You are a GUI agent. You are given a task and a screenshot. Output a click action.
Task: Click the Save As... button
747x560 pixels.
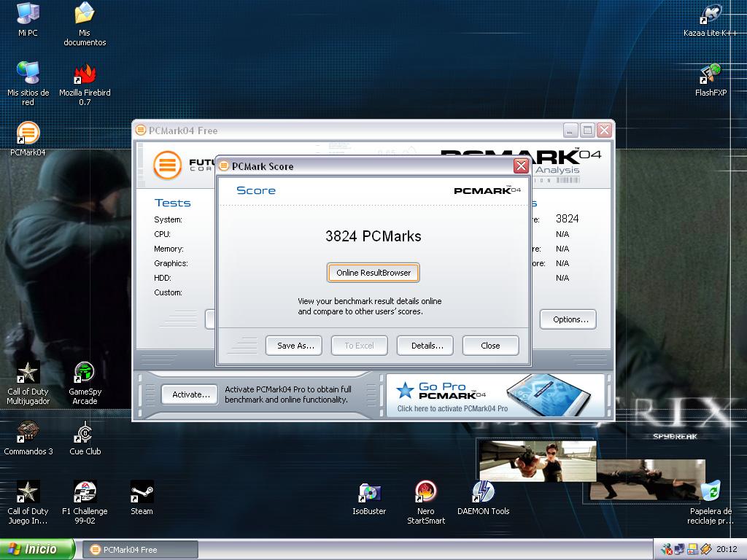click(293, 346)
